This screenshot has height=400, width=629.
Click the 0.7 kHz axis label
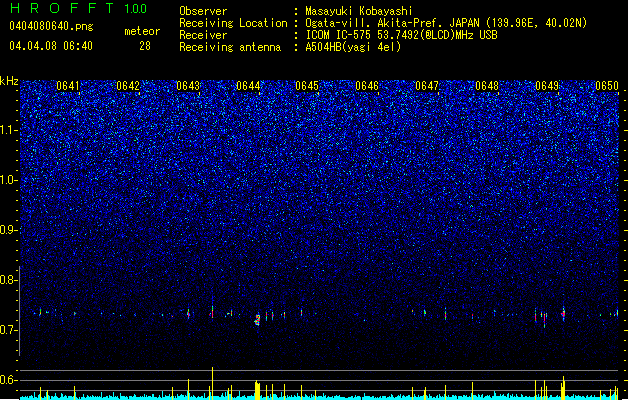point(8,330)
